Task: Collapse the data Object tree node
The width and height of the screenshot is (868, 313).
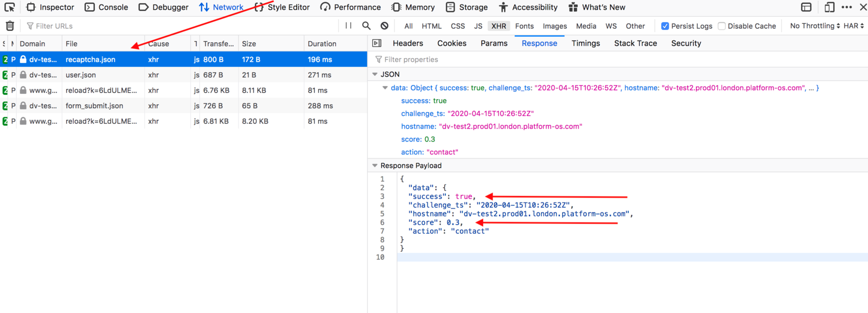Action: 385,88
